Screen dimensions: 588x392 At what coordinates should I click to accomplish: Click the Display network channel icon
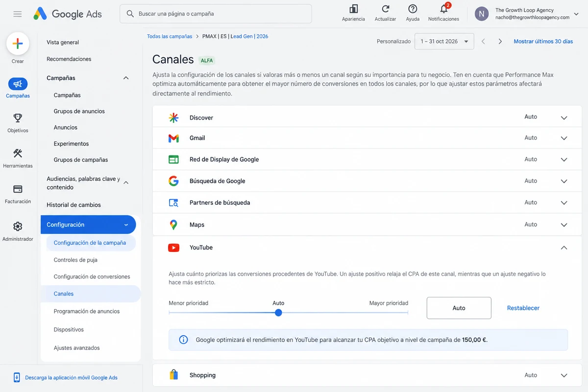point(173,159)
